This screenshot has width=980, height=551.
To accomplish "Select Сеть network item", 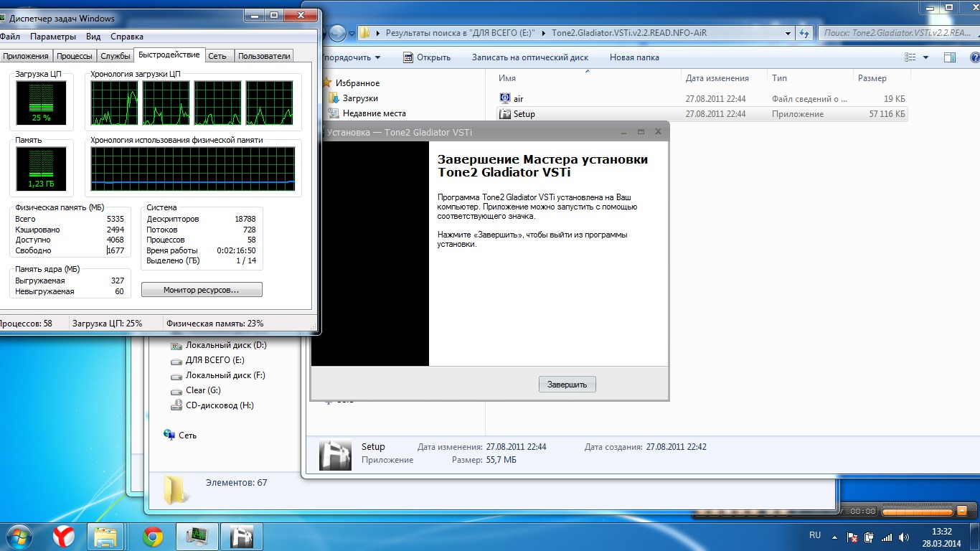I will click(x=187, y=435).
